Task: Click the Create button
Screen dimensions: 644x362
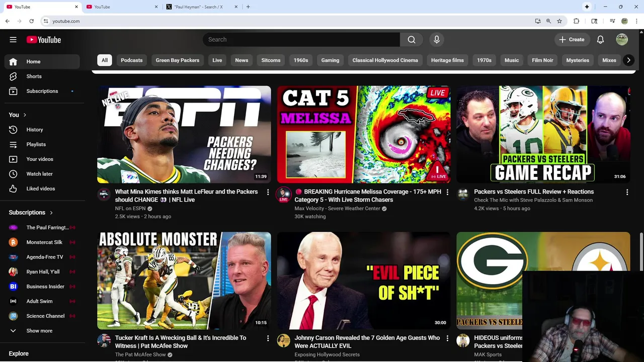Action: click(x=572, y=40)
